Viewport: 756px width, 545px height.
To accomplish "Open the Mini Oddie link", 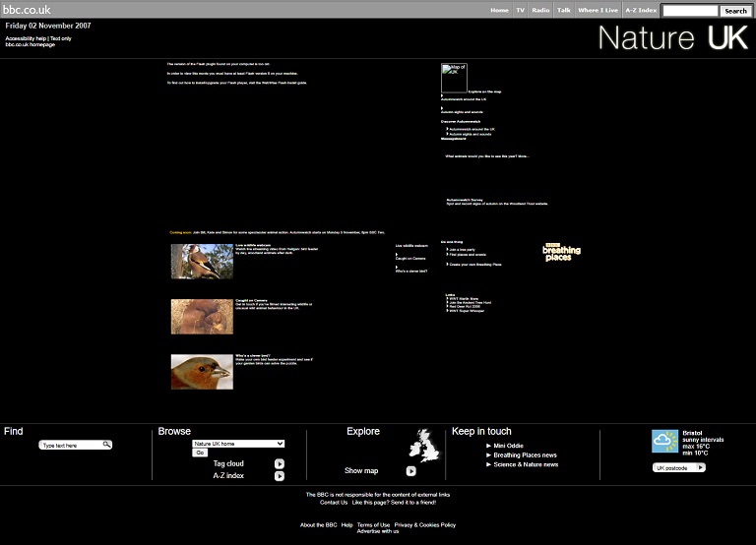I will click(508, 446).
